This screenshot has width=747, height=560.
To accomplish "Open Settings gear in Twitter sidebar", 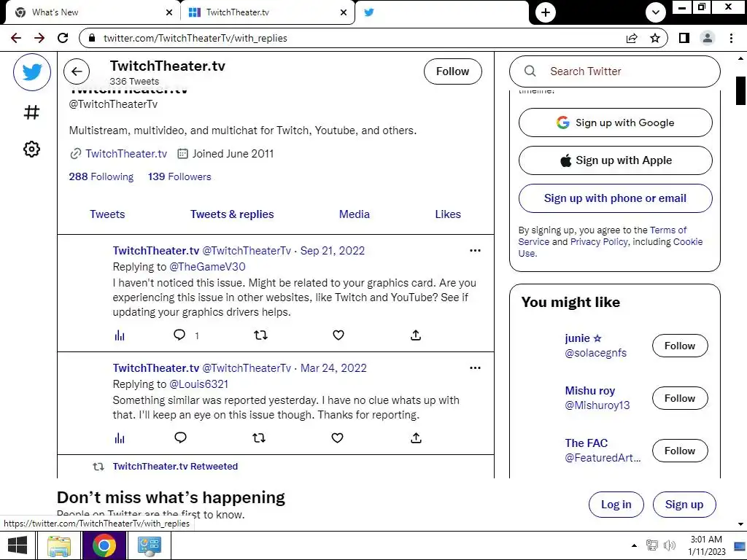I will point(32,149).
